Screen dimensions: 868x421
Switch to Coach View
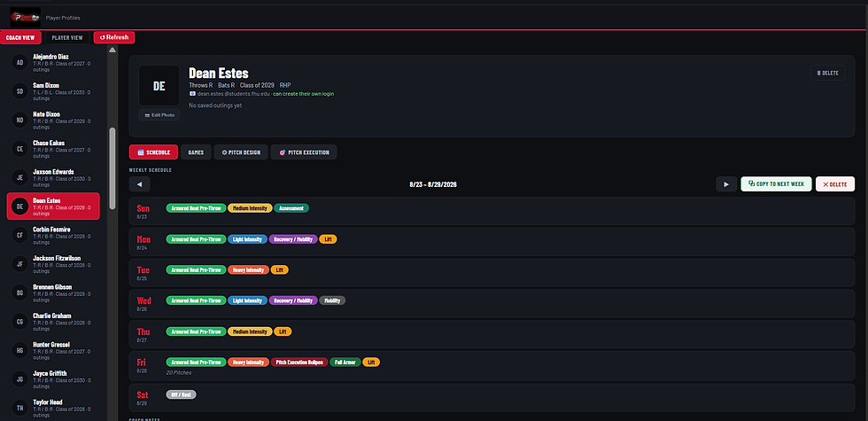pyautogui.click(x=20, y=37)
